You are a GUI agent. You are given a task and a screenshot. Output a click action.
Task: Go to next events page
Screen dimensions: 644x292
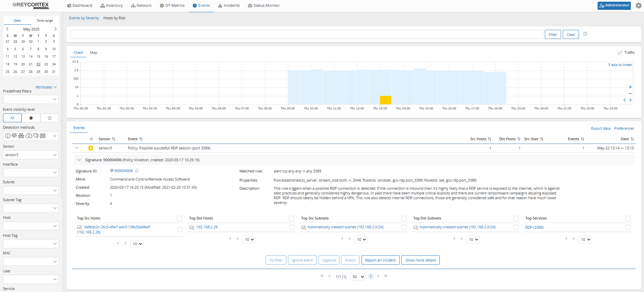click(378, 276)
